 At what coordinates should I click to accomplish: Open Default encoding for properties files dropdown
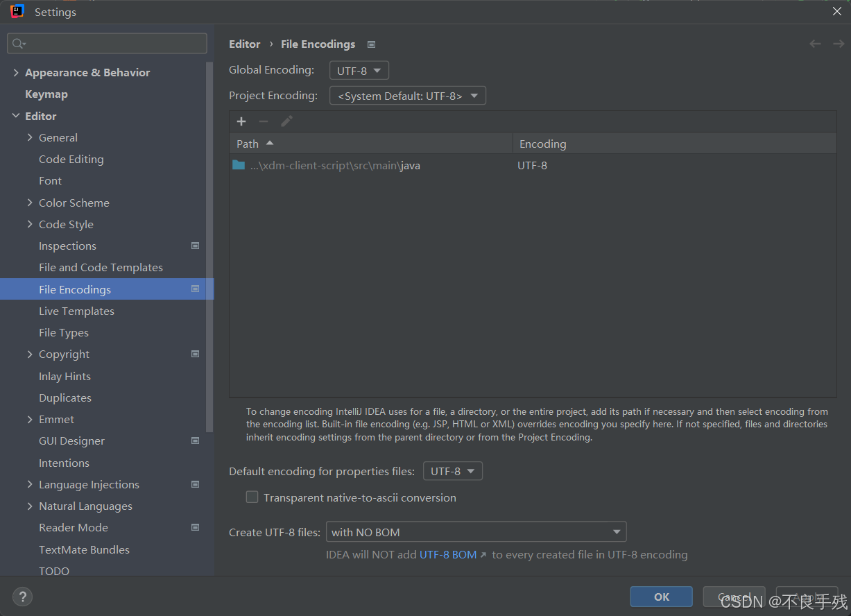pyautogui.click(x=452, y=471)
